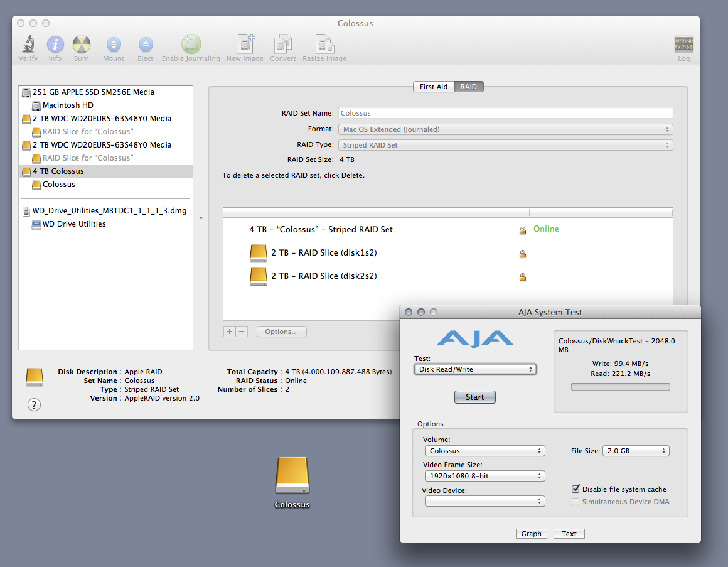Toggle Disable file system cache checkbox

[575, 489]
